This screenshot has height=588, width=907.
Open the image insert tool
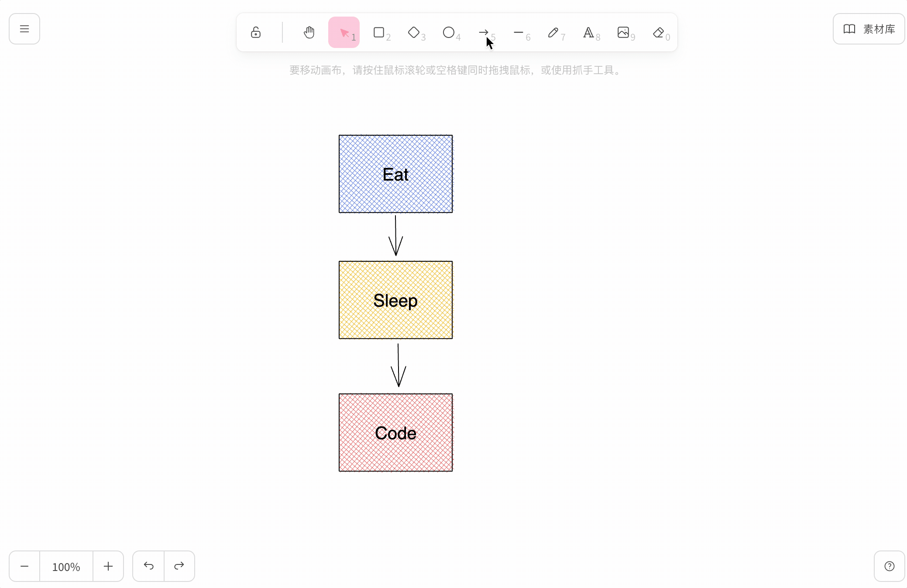click(x=623, y=32)
